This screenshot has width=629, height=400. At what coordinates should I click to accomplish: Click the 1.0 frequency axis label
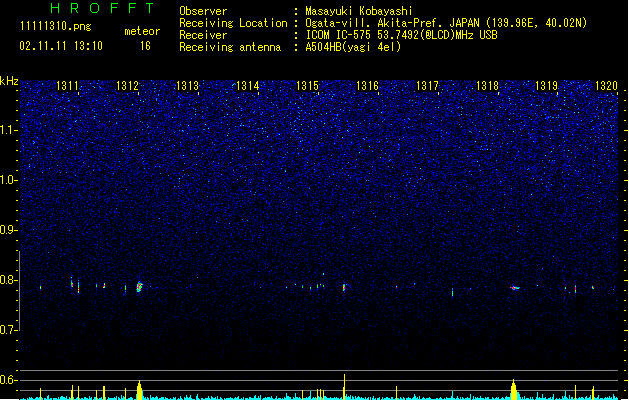9,180
